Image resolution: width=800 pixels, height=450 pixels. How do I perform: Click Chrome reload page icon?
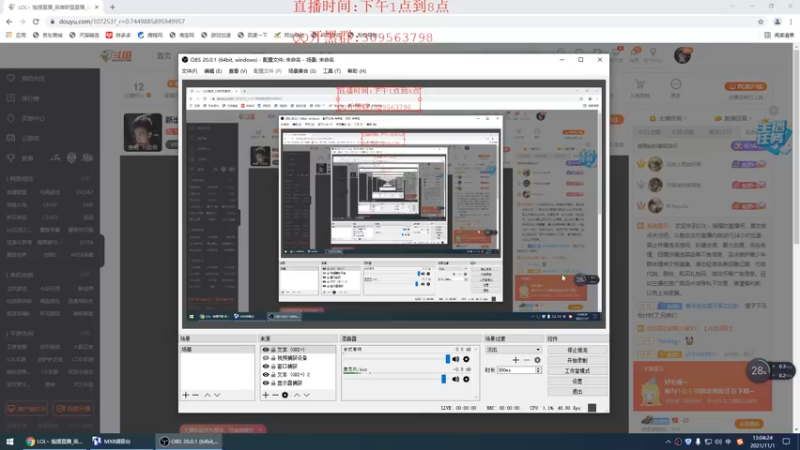point(36,21)
